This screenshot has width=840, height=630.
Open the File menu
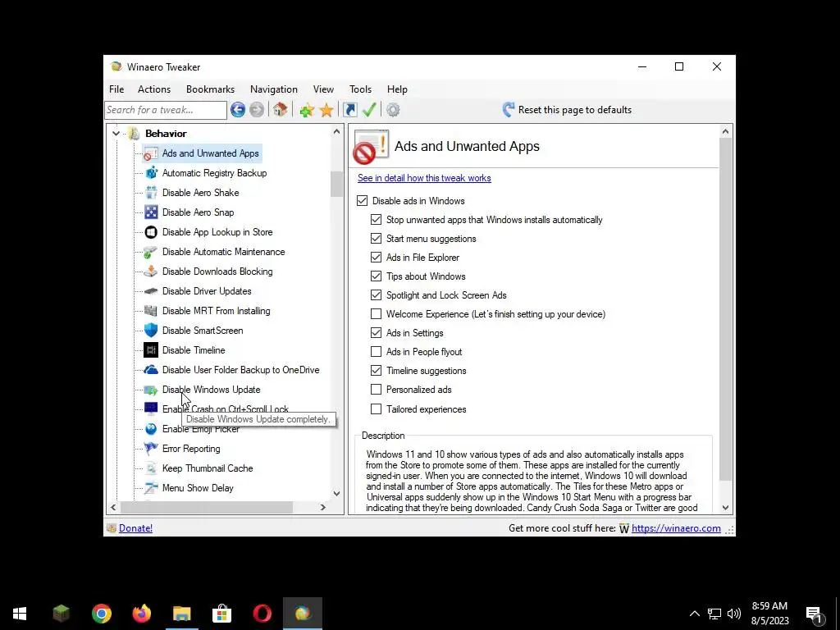pos(116,89)
